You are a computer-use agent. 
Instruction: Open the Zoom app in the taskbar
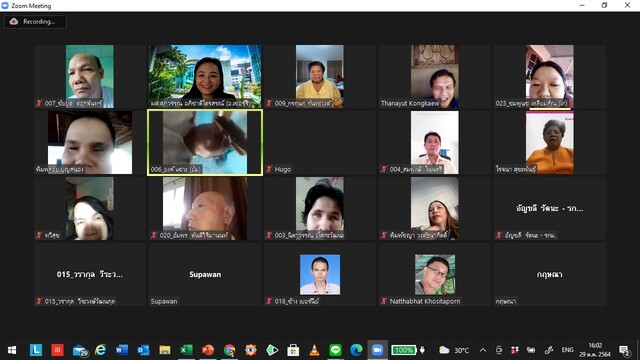378,350
